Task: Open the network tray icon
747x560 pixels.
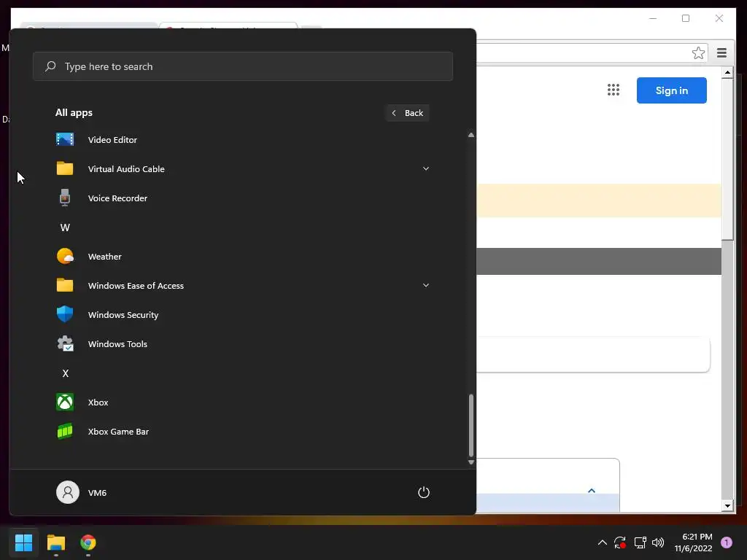Action: [640, 542]
